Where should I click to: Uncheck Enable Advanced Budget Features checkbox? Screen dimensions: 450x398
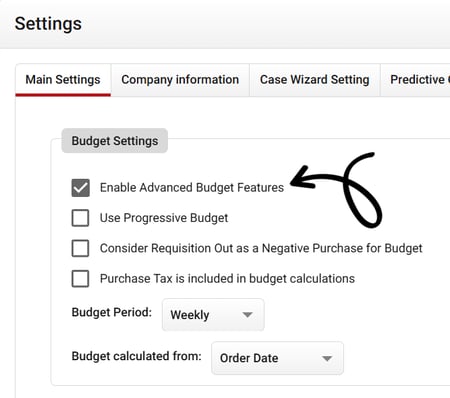(x=80, y=188)
